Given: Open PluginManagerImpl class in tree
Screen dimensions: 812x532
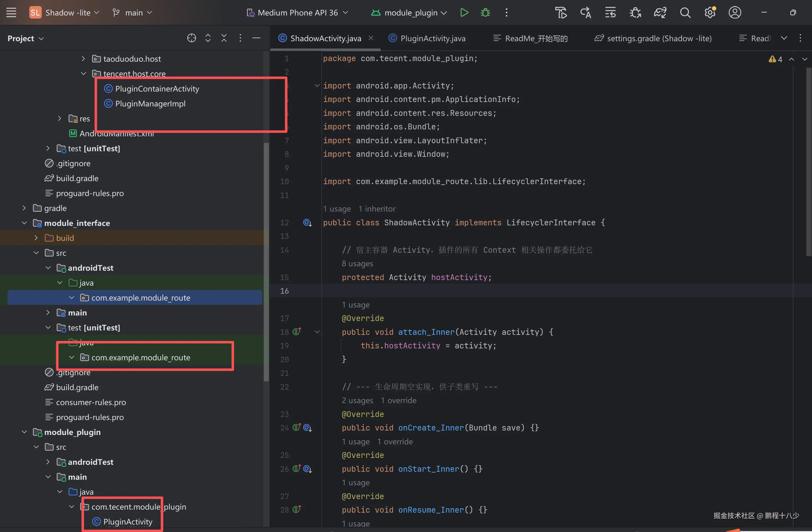Looking at the screenshot, I should pyautogui.click(x=150, y=104).
